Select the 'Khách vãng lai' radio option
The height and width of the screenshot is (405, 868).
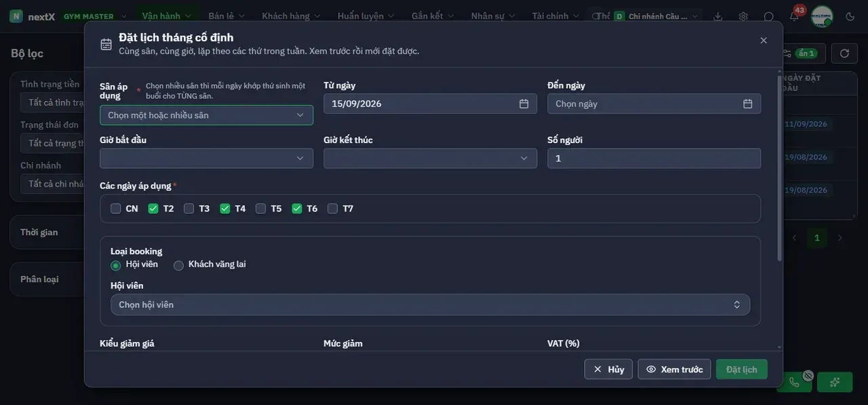pos(179,265)
